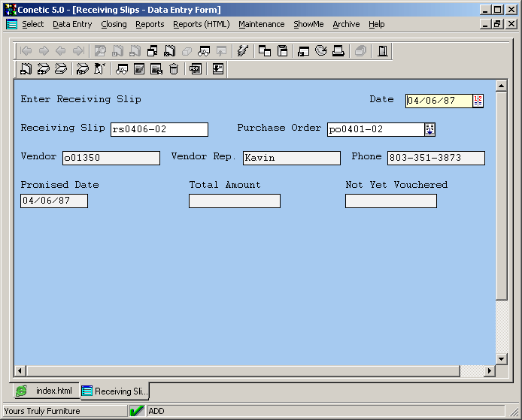Select the Receiving Slips tab
522x420 pixels.
point(114,391)
